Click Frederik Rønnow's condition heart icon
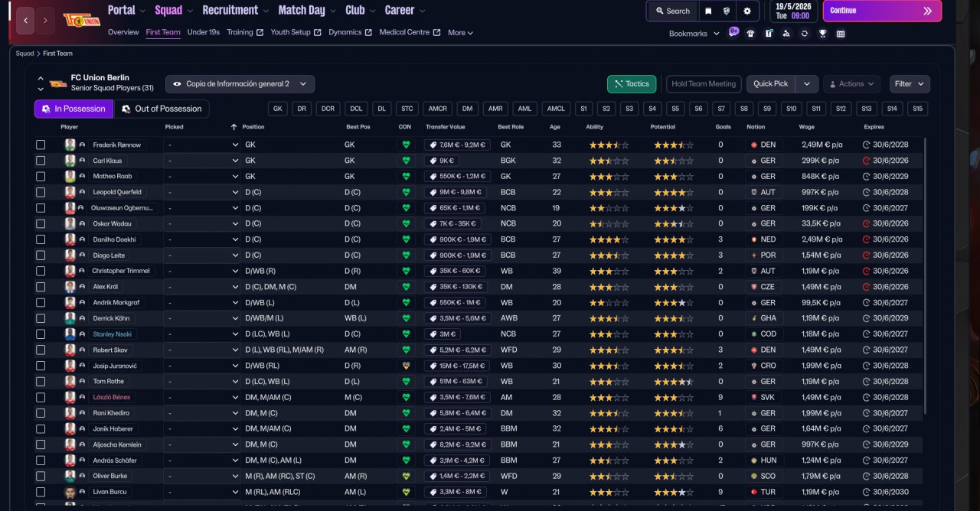The height and width of the screenshot is (511, 980). [x=406, y=145]
